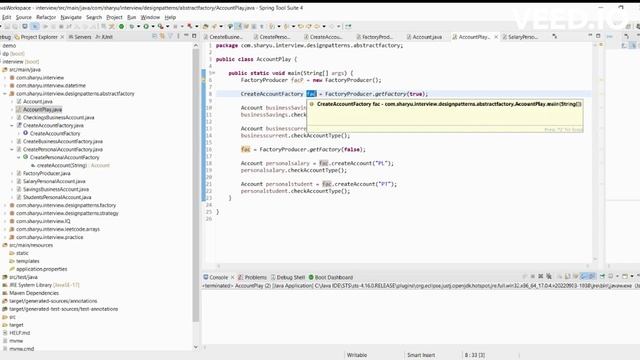Open dropdown arrow beside Debug icon
Image resolution: width=640 pixels, height=360 pixels.
(x=138, y=27)
